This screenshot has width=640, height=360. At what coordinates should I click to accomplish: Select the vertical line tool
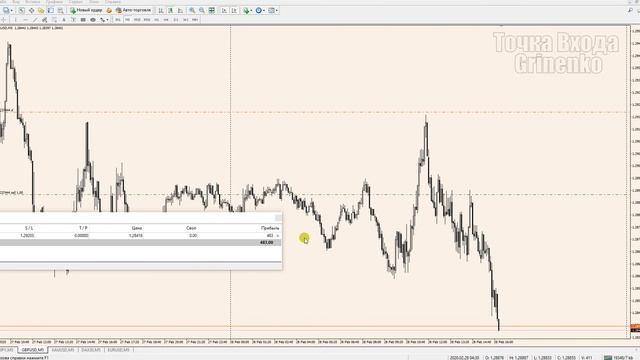coord(16,20)
